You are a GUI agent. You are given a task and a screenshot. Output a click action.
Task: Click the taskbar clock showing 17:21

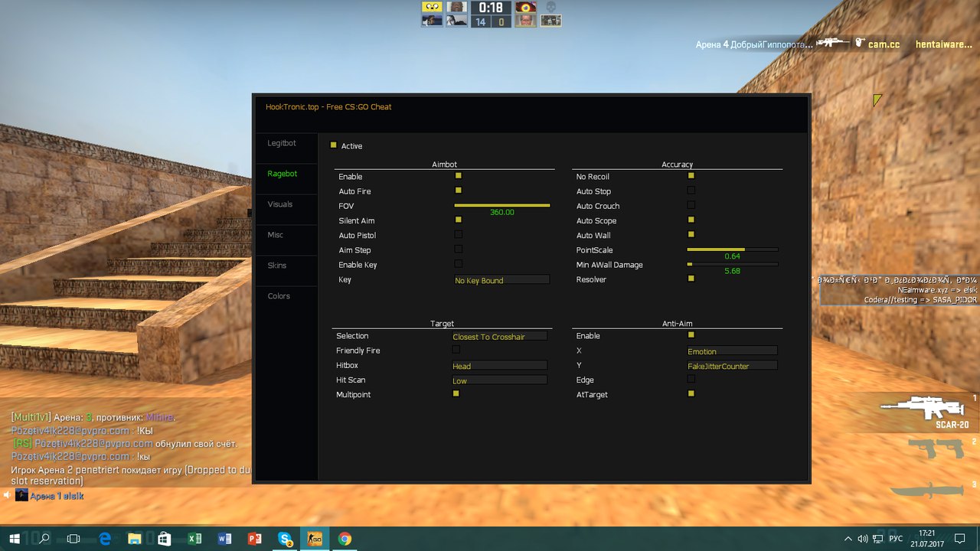point(926,539)
